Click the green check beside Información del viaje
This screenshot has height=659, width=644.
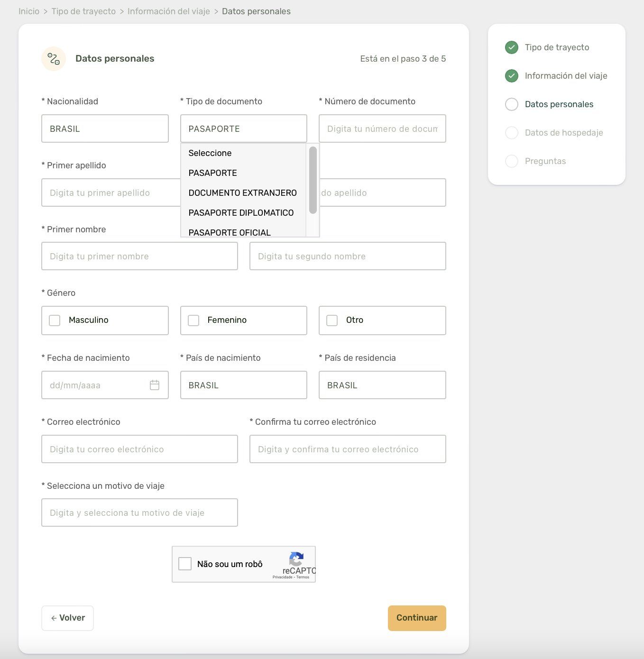pos(512,76)
